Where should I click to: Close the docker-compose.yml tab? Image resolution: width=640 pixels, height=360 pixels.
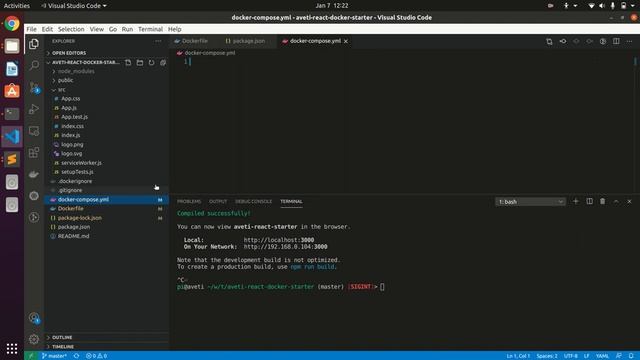(346, 41)
